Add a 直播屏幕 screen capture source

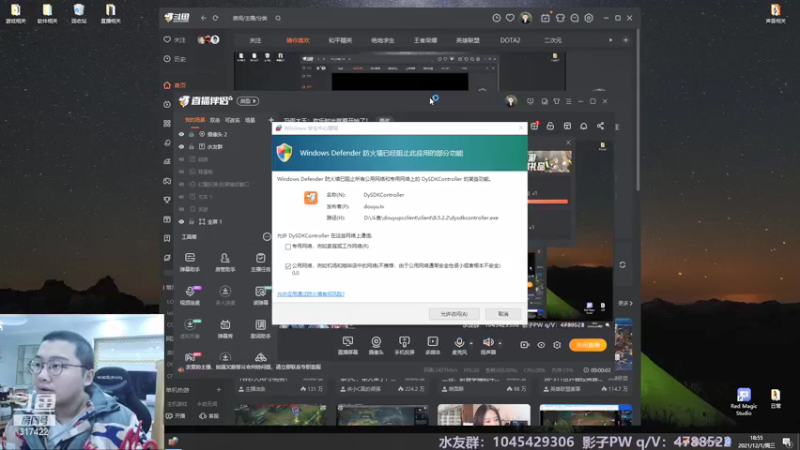[x=348, y=345]
